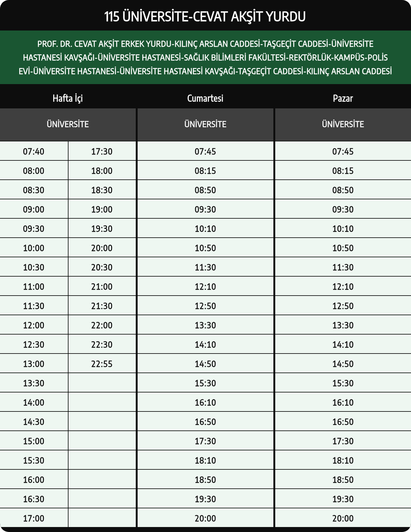Select the weekday 17:00 departure cell
Image resolution: width=411 pixels, height=532 pixels.
pyautogui.click(x=34, y=518)
